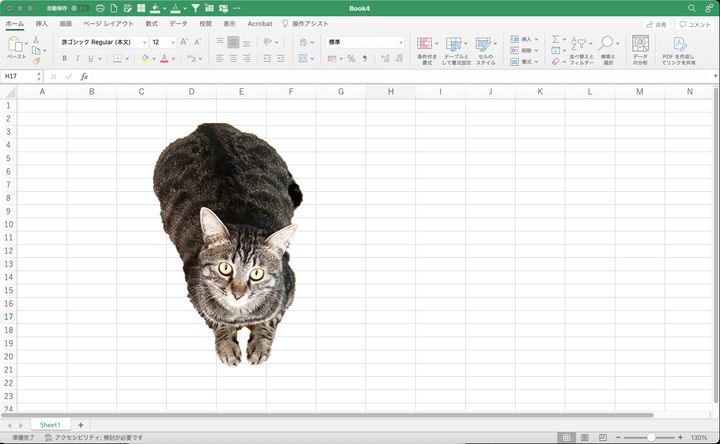Click the insert function fx icon
Screen dimensions: 720x444
[x=85, y=76]
